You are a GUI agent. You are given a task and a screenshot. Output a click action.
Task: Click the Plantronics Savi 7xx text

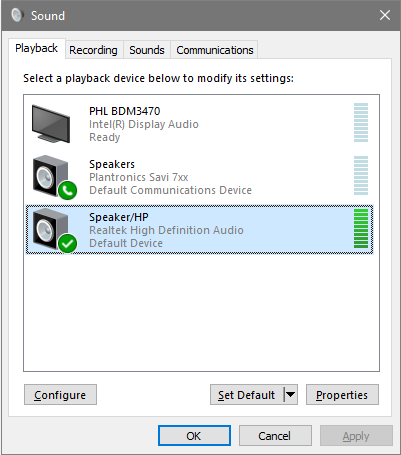click(x=139, y=177)
